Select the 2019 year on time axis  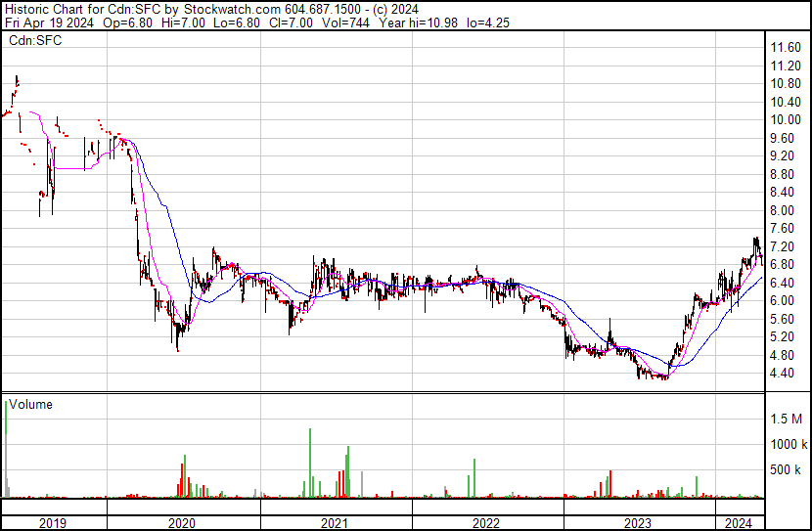(x=54, y=522)
